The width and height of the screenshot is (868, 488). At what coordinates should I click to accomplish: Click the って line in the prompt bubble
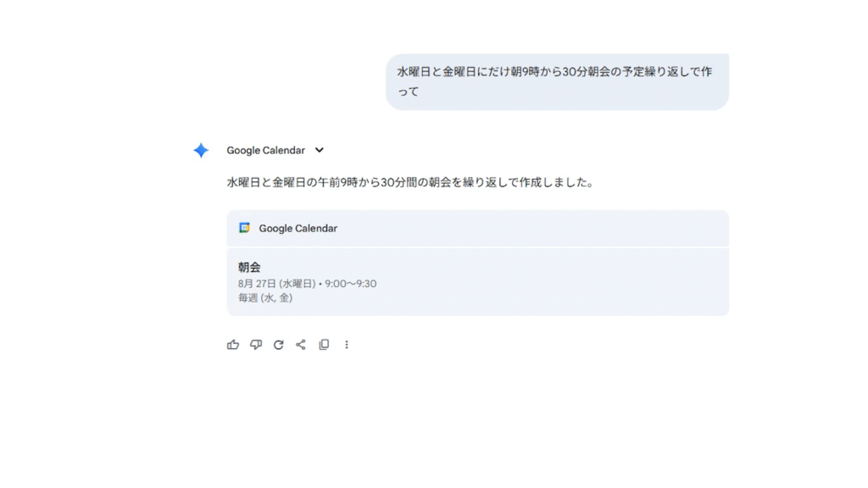[409, 91]
